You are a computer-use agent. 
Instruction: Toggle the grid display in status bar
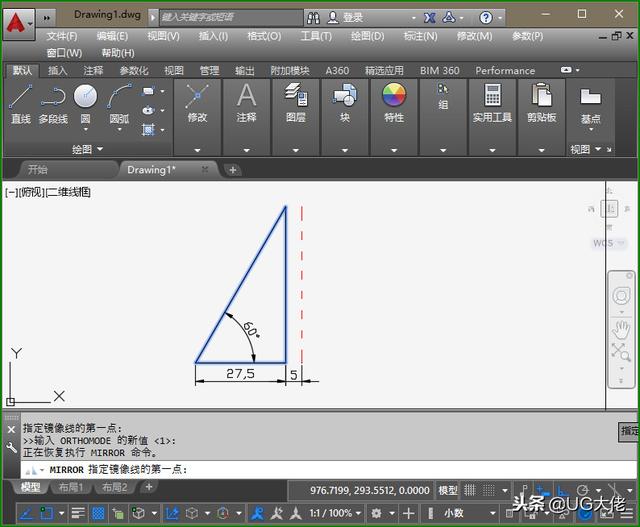(x=99, y=513)
